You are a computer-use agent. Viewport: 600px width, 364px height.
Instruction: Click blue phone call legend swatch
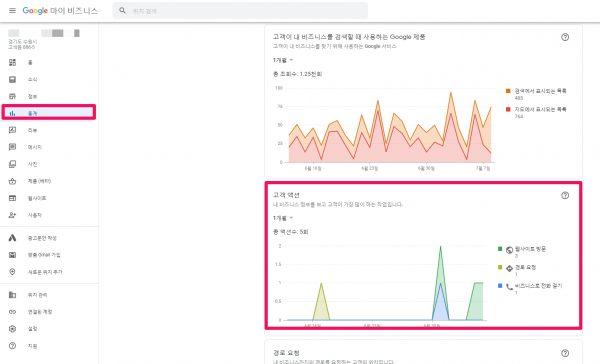(500, 286)
